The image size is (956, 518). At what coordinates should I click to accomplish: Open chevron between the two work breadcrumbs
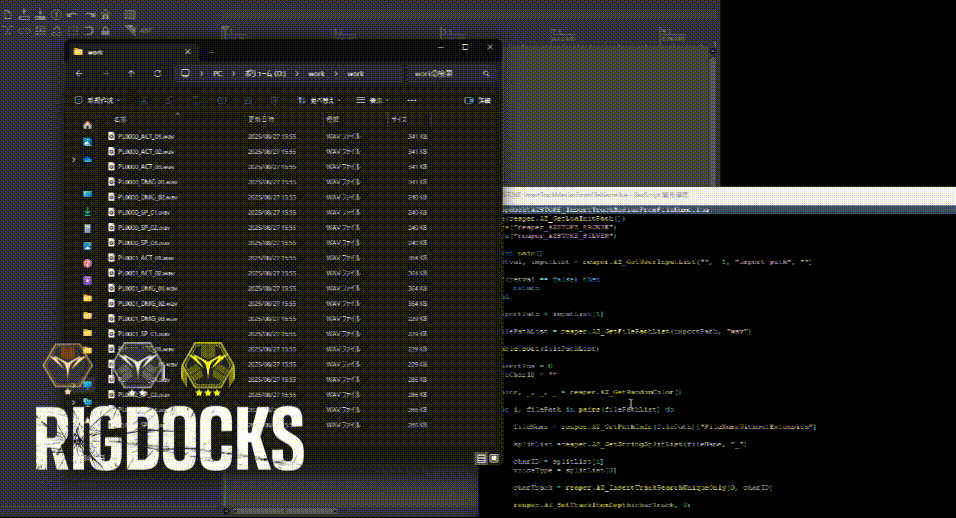(x=336, y=73)
